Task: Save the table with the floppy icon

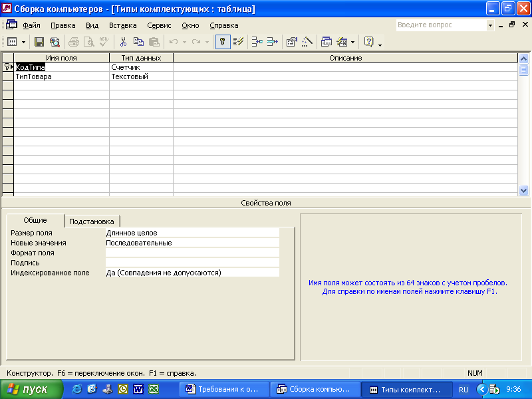Action: [x=39, y=42]
